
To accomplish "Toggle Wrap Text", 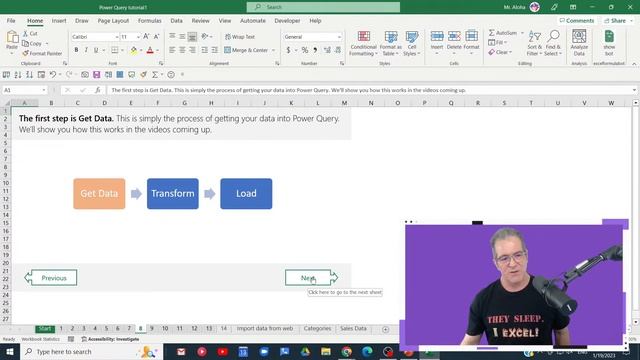I will click(x=240, y=37).
